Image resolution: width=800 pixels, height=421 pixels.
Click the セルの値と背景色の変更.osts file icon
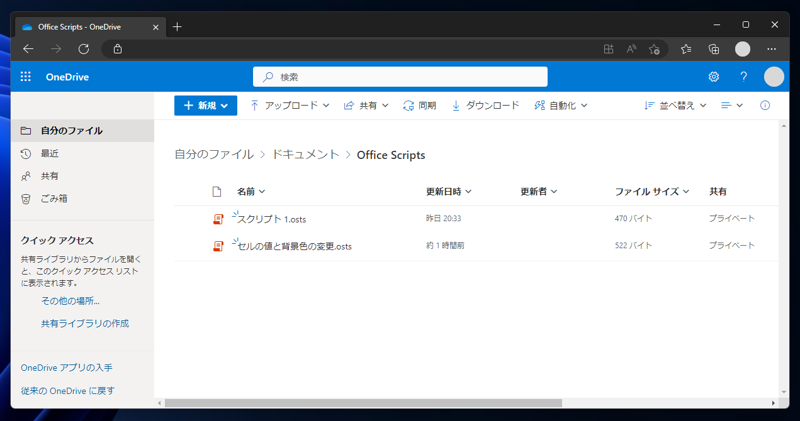click(218, 246)
